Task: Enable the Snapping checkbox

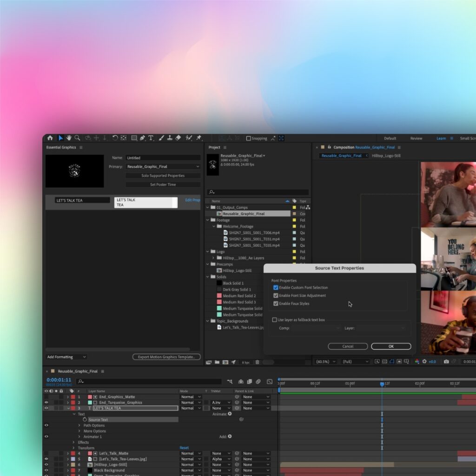Action: tap(248, 138)
